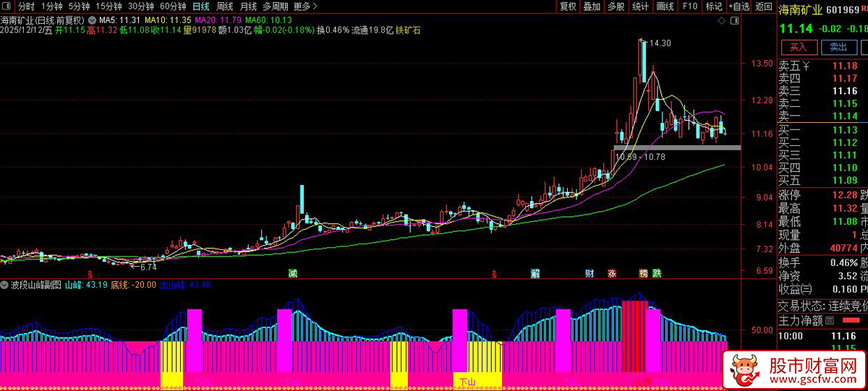Click the MA5: 11.31 indicator label
The image size is (868, 391).
coord(119,20)
